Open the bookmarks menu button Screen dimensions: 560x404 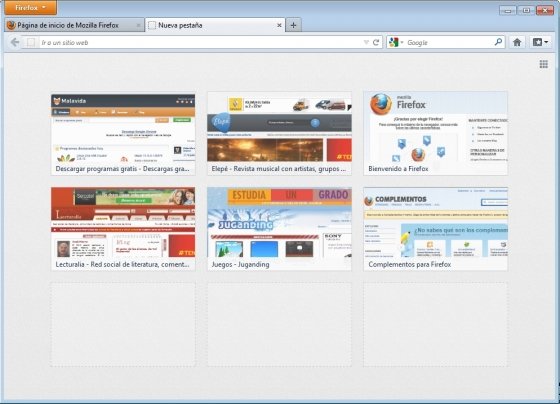[540, 43]
